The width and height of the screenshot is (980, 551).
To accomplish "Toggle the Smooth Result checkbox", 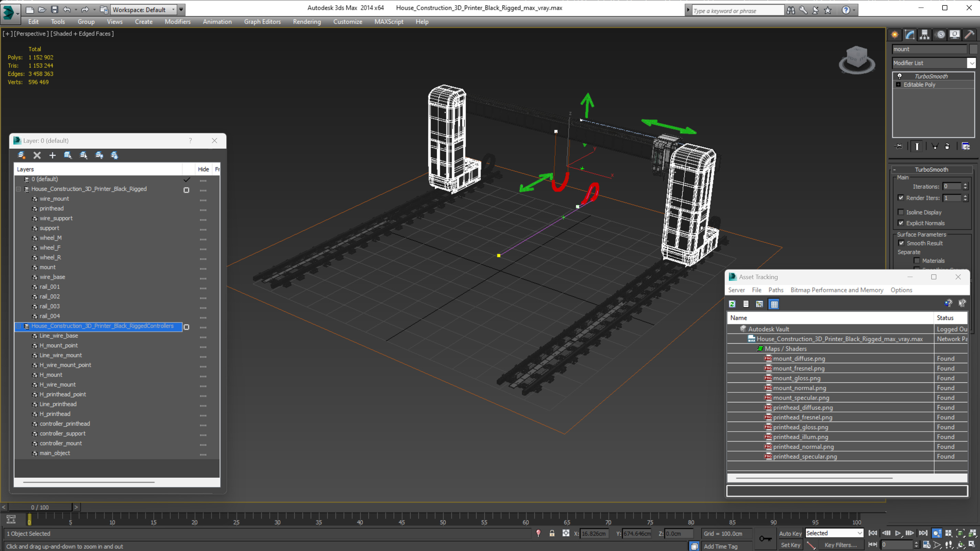I will pyautogui.click(x=901, y=243).
